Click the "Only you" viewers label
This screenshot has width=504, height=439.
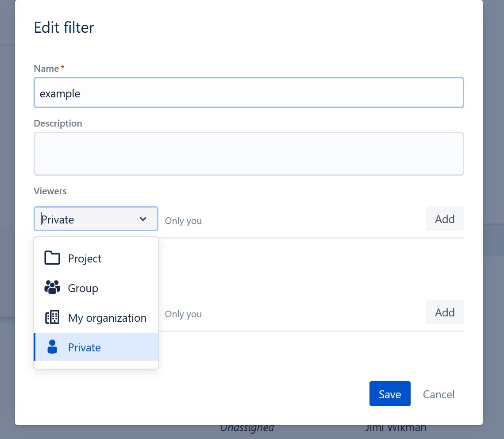coord(183,220)
